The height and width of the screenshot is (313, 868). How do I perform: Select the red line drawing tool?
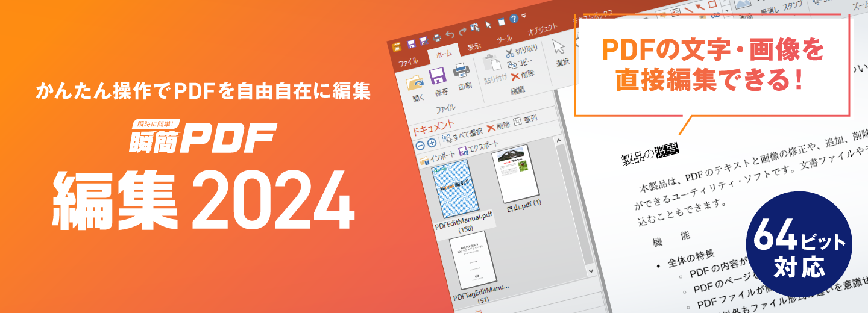click(689, 10)
